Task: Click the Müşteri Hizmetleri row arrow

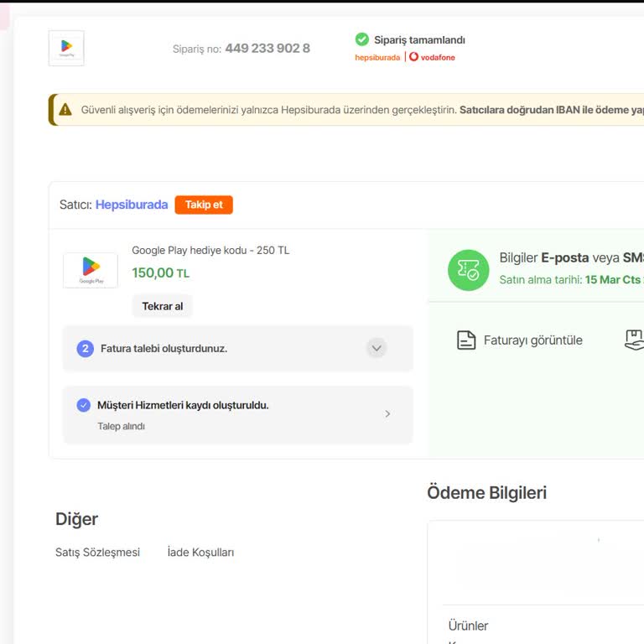Action: (x=387, y=413)
